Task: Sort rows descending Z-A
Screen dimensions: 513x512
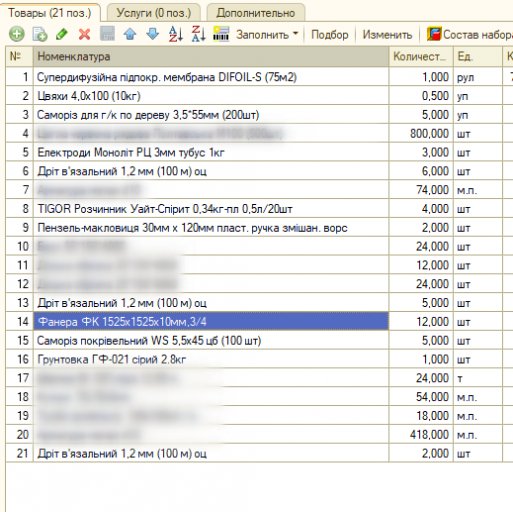Action: [x=198, y=34]
